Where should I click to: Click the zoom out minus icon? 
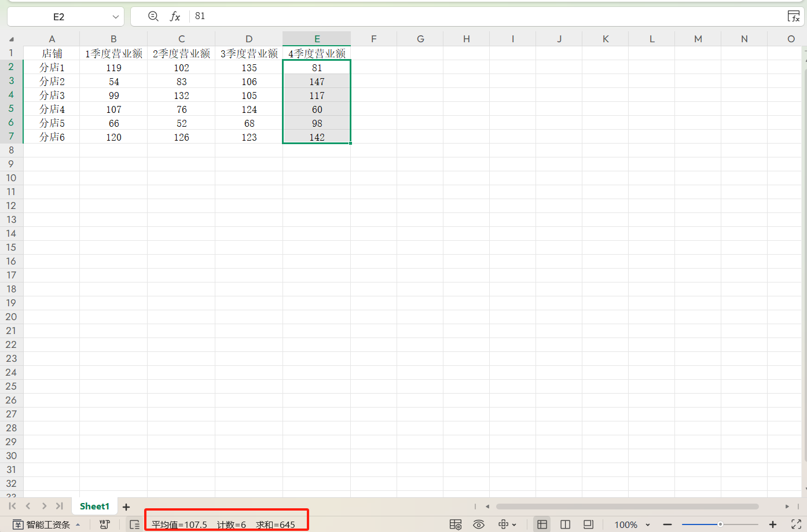tap(667, 524)
